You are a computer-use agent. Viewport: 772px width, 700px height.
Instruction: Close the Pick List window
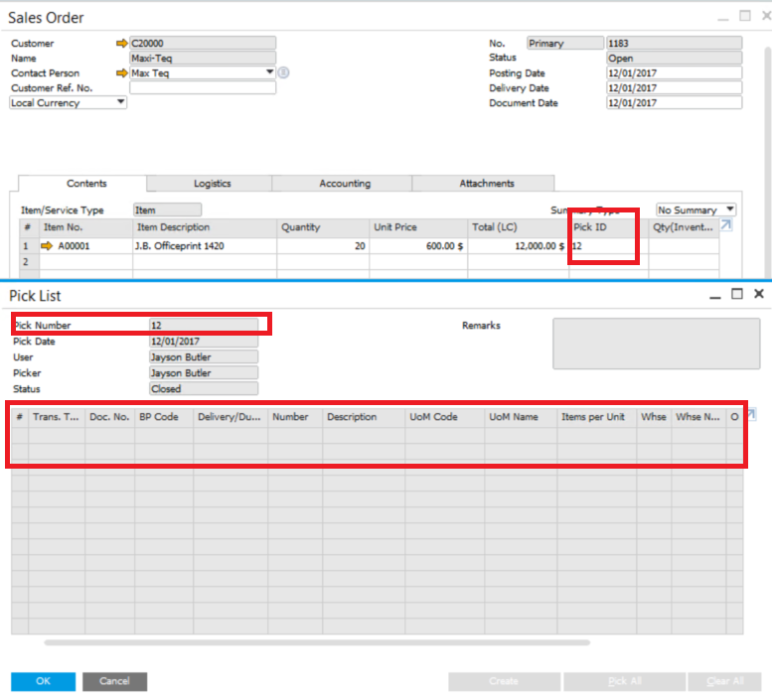pyautogui.click(x=759, y=295)
